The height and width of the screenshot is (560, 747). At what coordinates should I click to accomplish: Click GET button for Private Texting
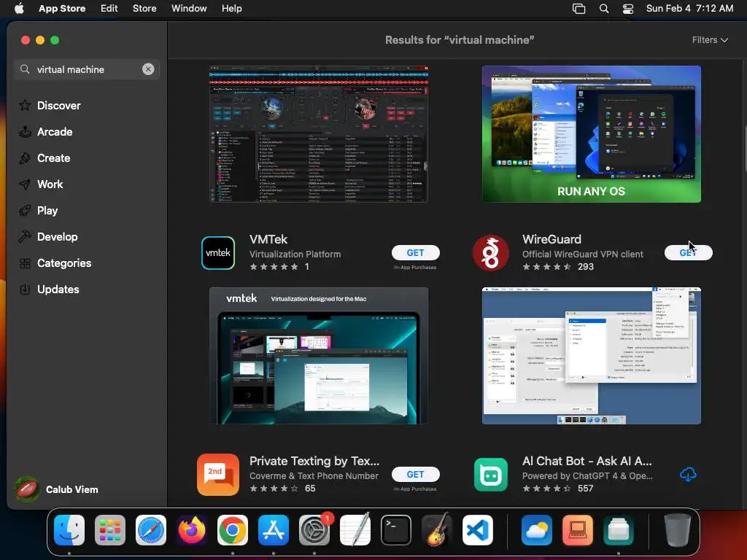pyautogui.click(x=415, y=474)
